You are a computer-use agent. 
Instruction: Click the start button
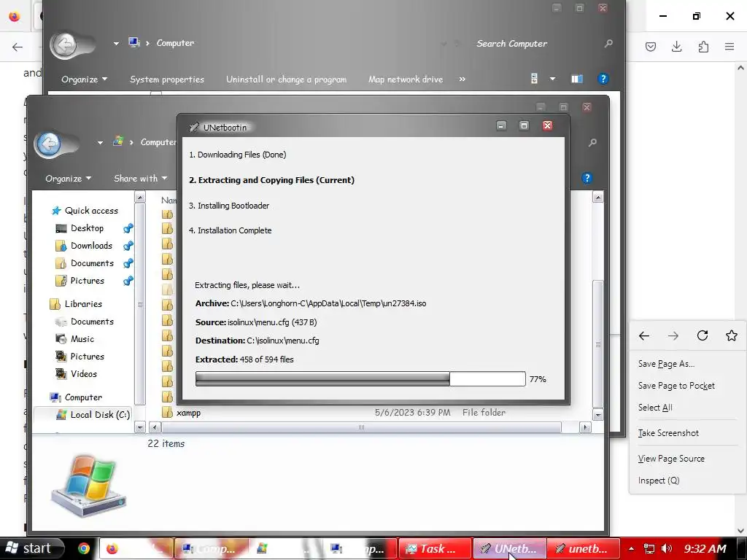[x=31, y=548]
